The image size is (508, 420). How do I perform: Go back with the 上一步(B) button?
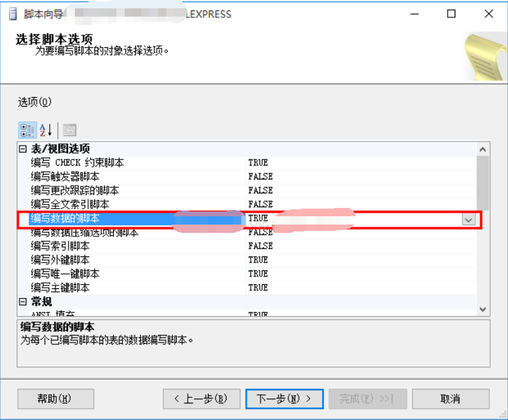[200, 399]
